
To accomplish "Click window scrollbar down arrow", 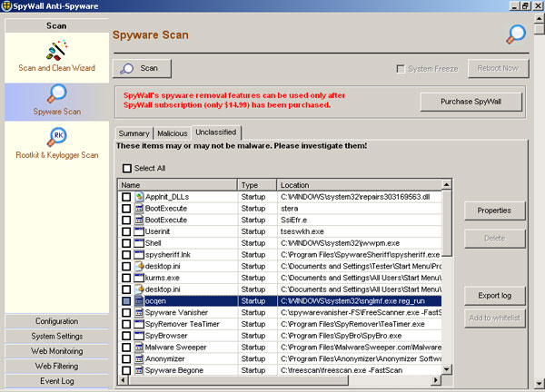I will point(540,385).
